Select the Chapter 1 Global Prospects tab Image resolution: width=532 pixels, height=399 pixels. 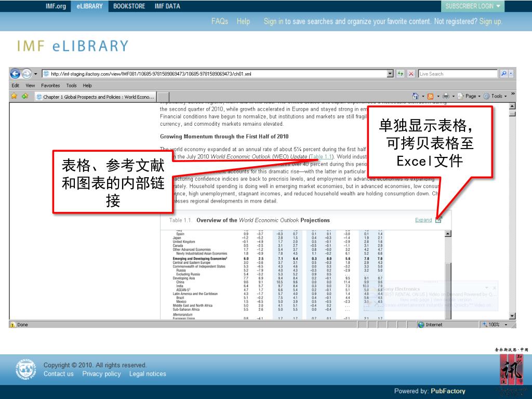click(96, 97)
